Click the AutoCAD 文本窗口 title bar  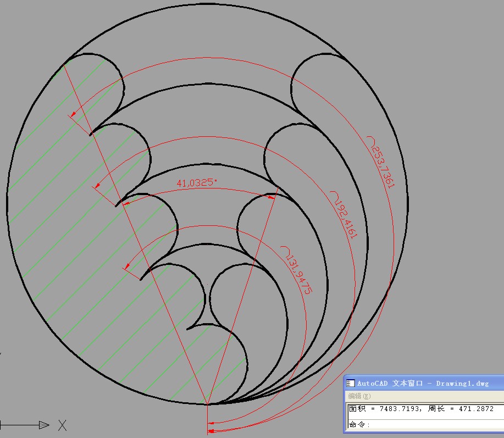point(425,383)
